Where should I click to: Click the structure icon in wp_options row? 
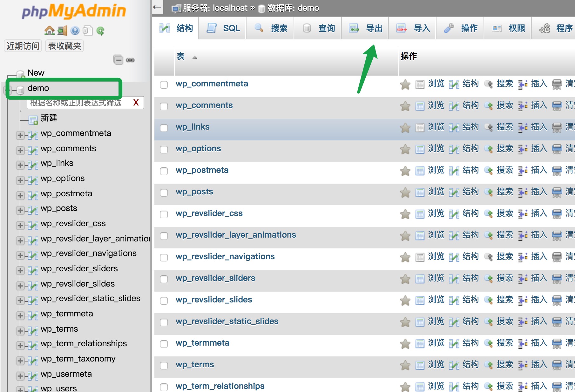[454, 149]
